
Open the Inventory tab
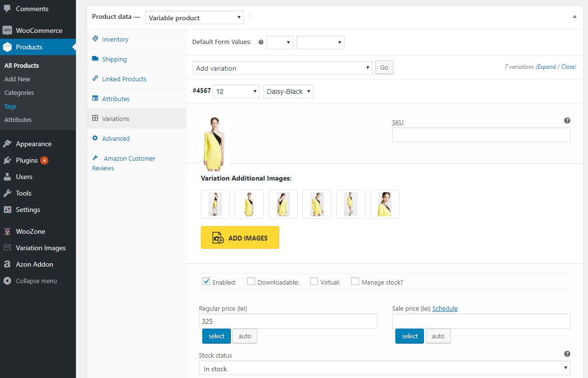136,39
